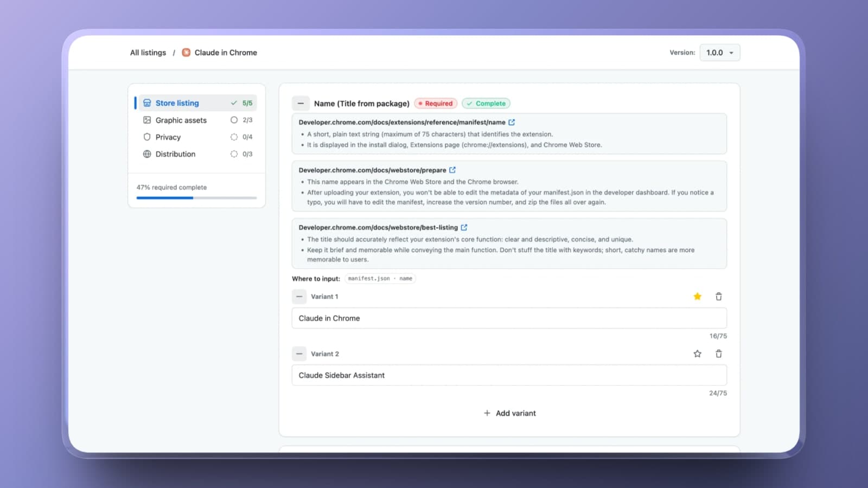
Task: Delete Variant 2 with trash icon
Action: 719,354
